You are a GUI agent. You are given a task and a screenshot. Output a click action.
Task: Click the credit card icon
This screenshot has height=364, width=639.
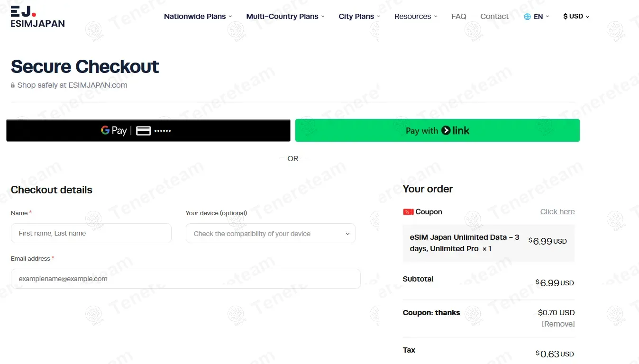143,131
